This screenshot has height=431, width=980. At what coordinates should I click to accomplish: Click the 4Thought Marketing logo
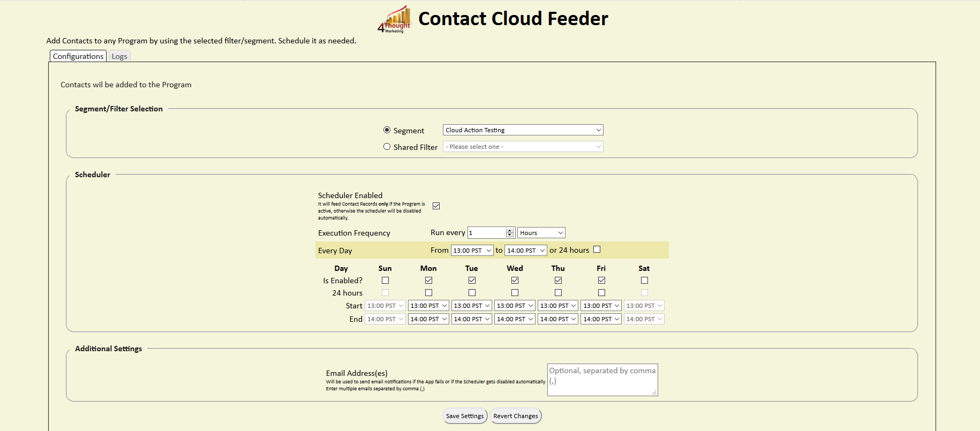point(394,20)
